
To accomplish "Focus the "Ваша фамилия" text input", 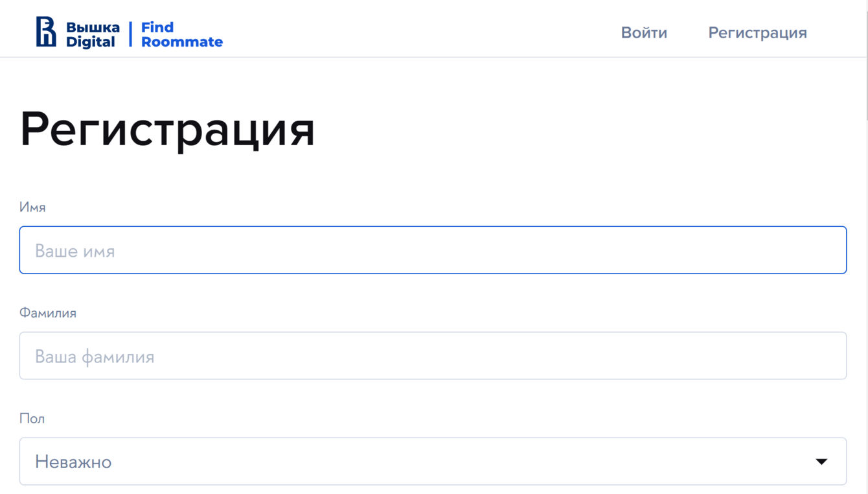I will [x=433, y=356].
